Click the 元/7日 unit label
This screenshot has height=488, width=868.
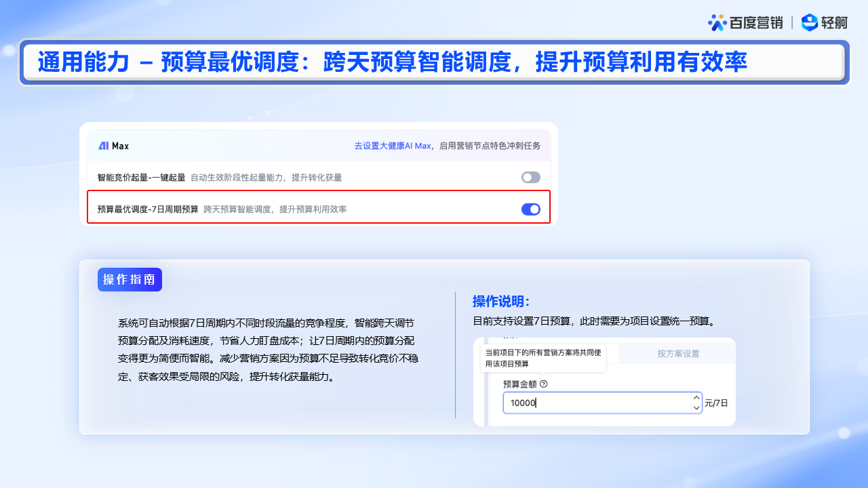(716, 403)
